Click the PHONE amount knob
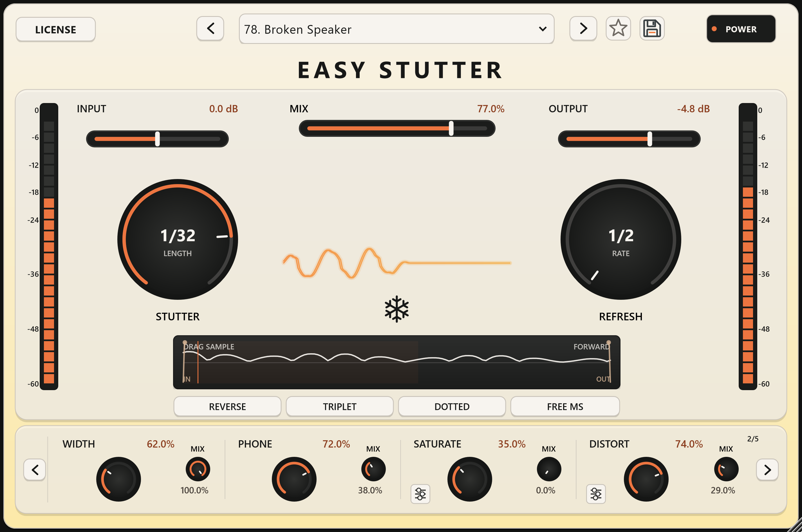 (294, 479)
